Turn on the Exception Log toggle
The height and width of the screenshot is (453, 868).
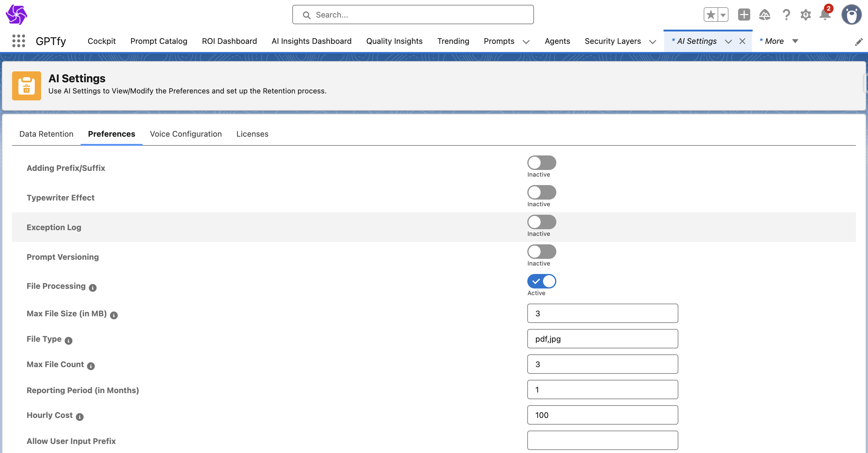pyautogui.click(x=541, y=222)
